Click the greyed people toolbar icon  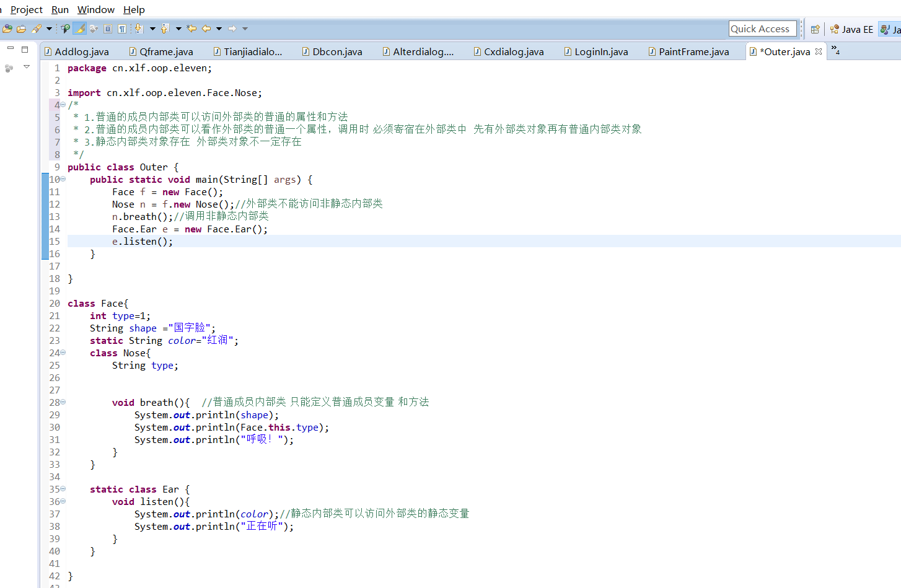tap(94, 29)
